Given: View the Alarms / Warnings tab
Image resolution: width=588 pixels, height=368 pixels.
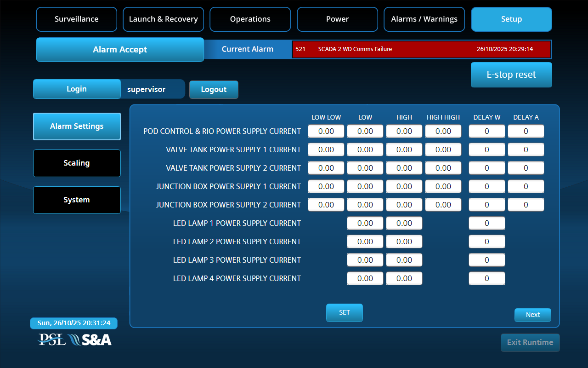Looking at the screenshot, I should pos(424,19).
